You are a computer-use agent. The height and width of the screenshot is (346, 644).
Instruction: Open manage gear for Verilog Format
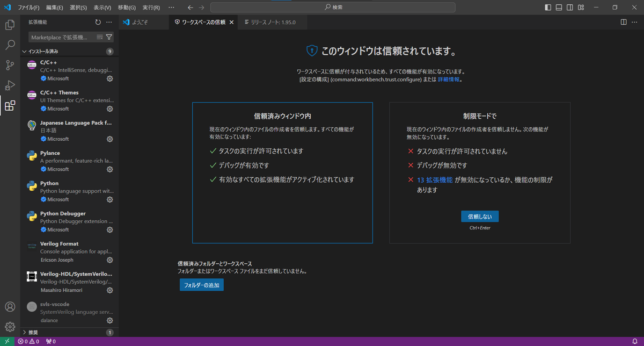(109, 259)
